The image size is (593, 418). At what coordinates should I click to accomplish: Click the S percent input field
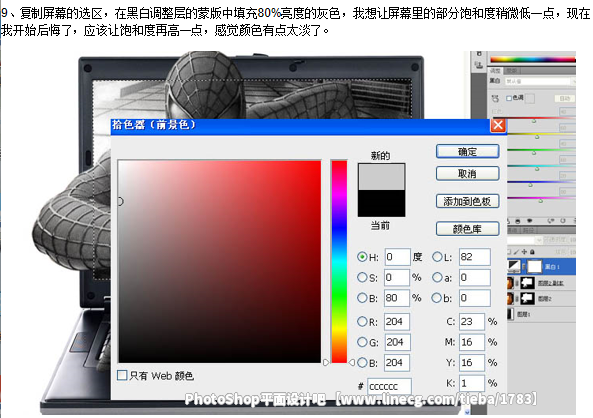pyautogui.click(x=397, y=277)
